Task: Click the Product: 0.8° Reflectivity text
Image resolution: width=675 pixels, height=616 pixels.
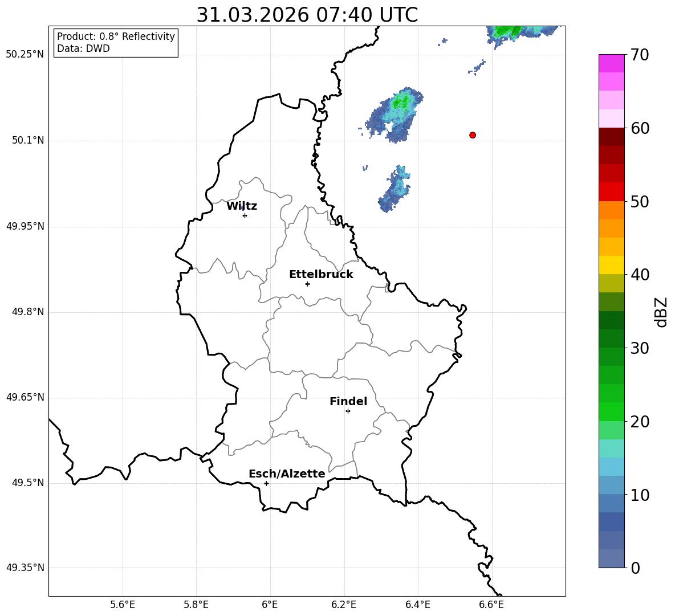Action: tap(116, 36)
